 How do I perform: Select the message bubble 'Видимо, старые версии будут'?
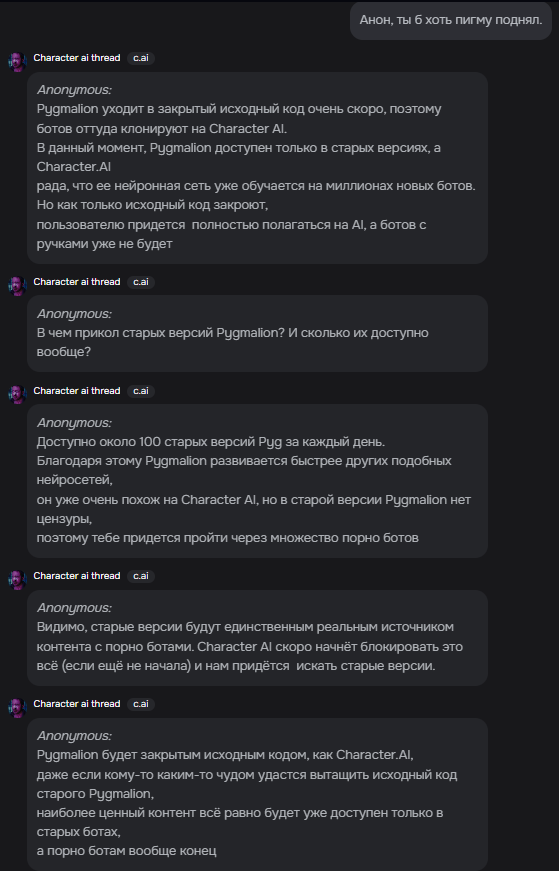click(x=257, y=638)
